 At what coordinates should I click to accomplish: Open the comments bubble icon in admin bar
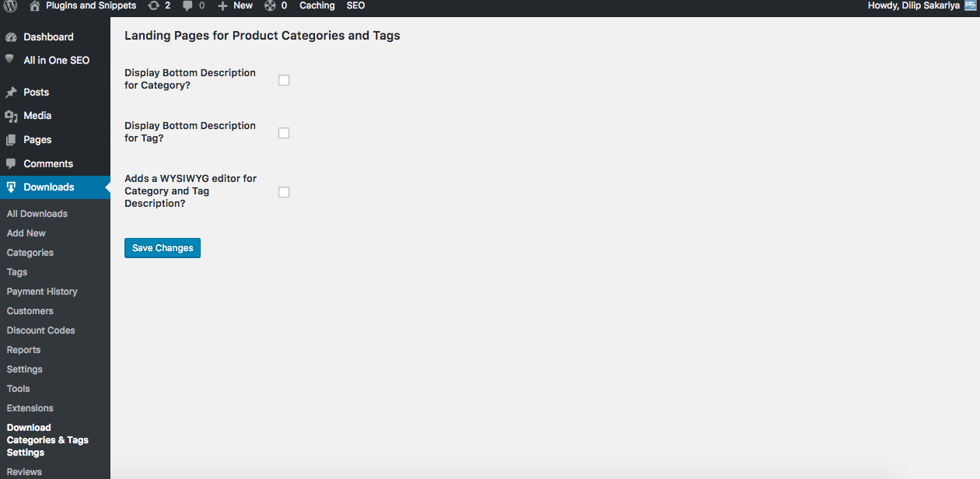(188, 5)
